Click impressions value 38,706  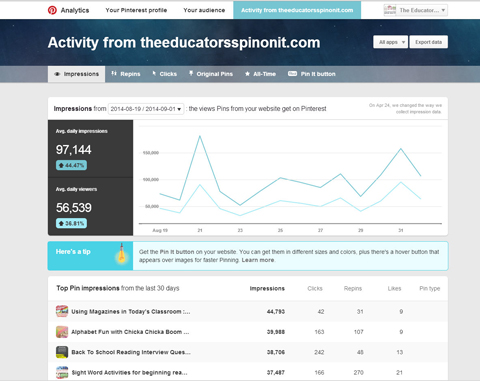(x=276, y=352)
